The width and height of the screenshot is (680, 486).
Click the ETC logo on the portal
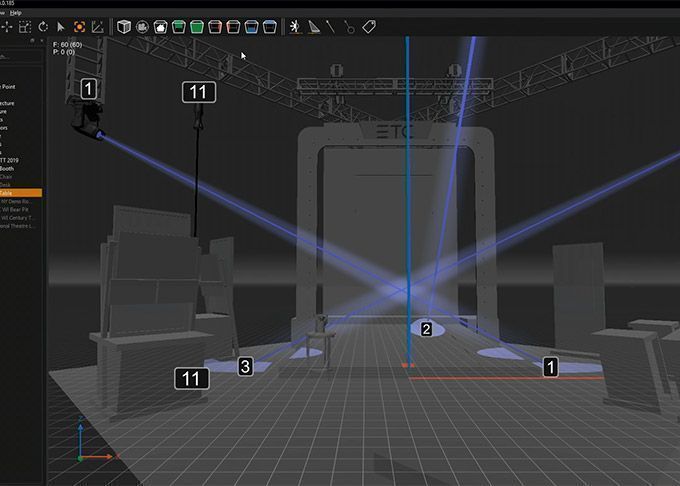click(396, 131)
